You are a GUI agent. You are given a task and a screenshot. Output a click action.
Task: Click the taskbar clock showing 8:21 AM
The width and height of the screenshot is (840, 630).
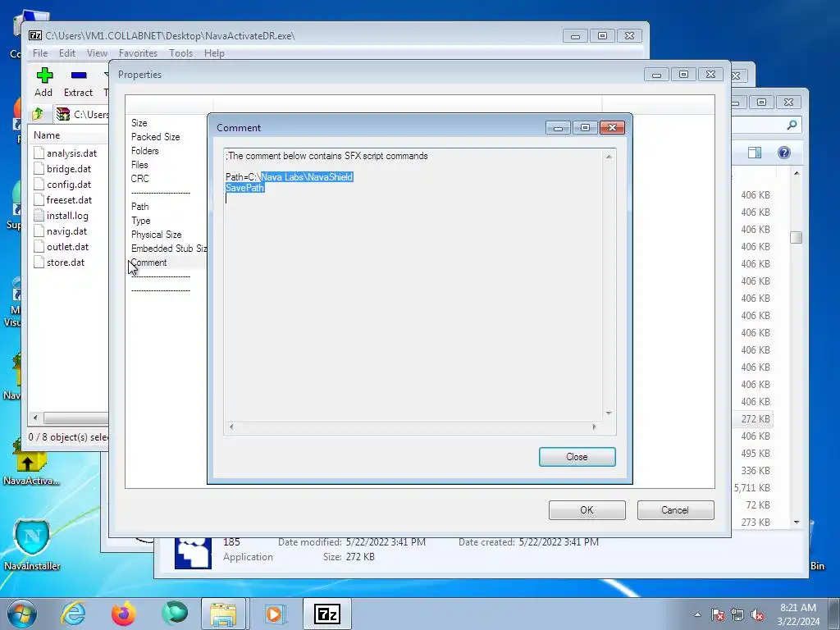tap(798, 614)
